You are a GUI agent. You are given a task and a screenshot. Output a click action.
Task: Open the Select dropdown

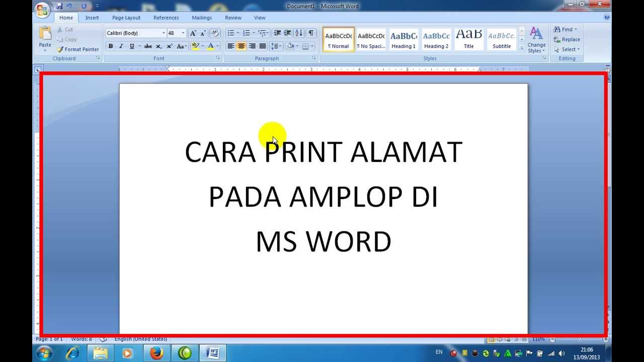point(567,49)
